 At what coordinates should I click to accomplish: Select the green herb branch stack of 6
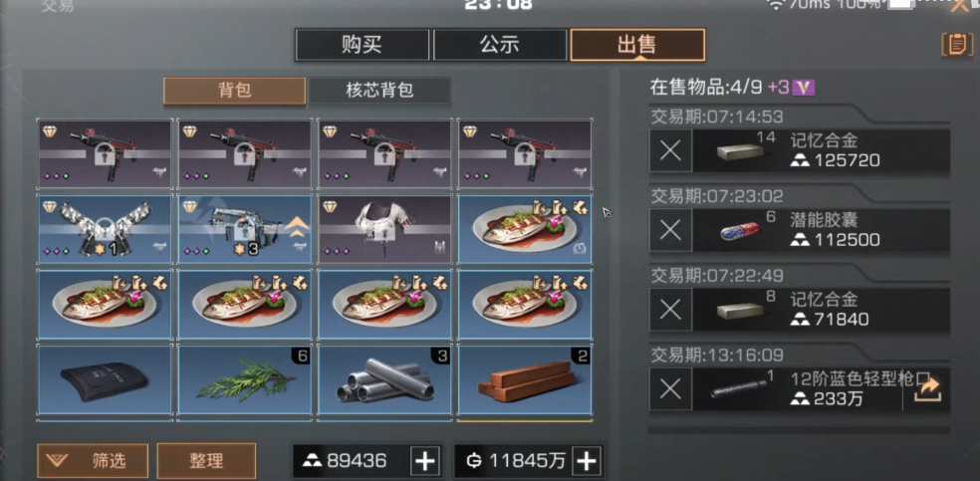tap(244, 379)
